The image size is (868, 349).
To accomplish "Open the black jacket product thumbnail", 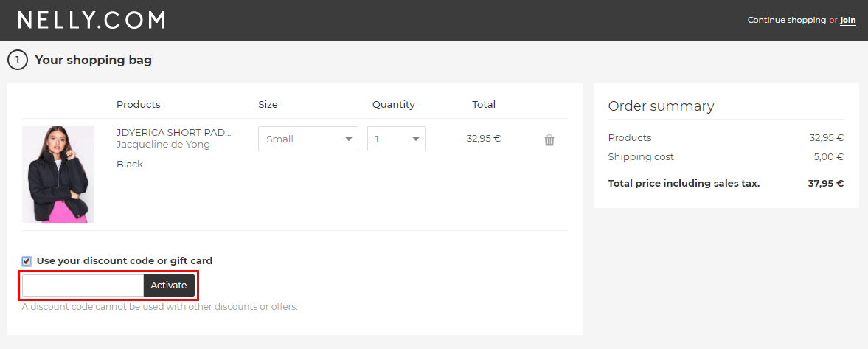I will tap(58, 174).
